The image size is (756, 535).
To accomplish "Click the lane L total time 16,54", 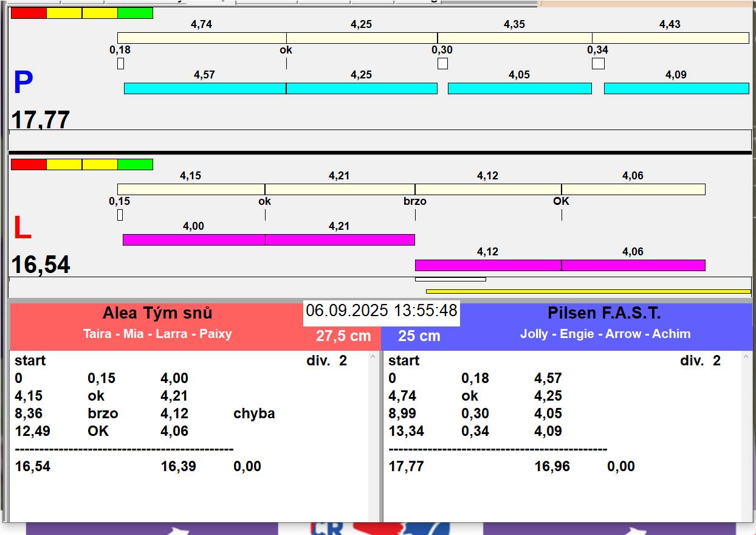I will 41,265.
